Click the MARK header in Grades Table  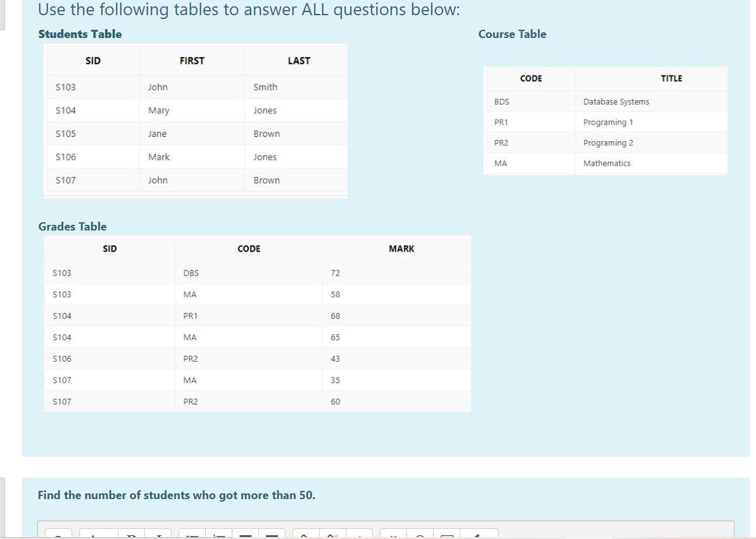point(400,248)
